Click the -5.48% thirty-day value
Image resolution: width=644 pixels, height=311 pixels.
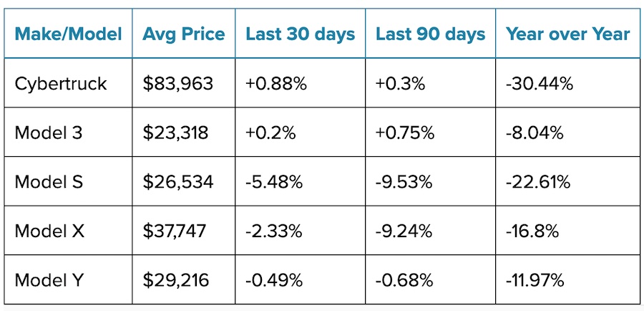[274, 182]
